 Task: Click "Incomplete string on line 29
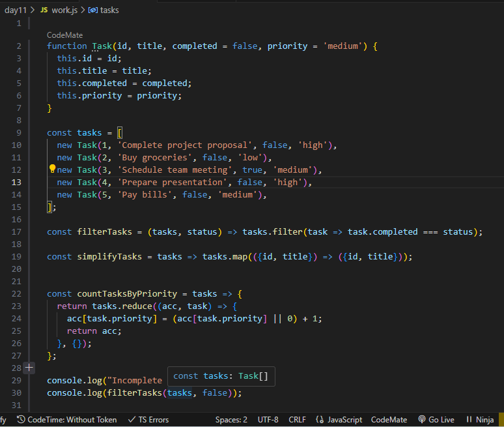(x=134, y=380)
